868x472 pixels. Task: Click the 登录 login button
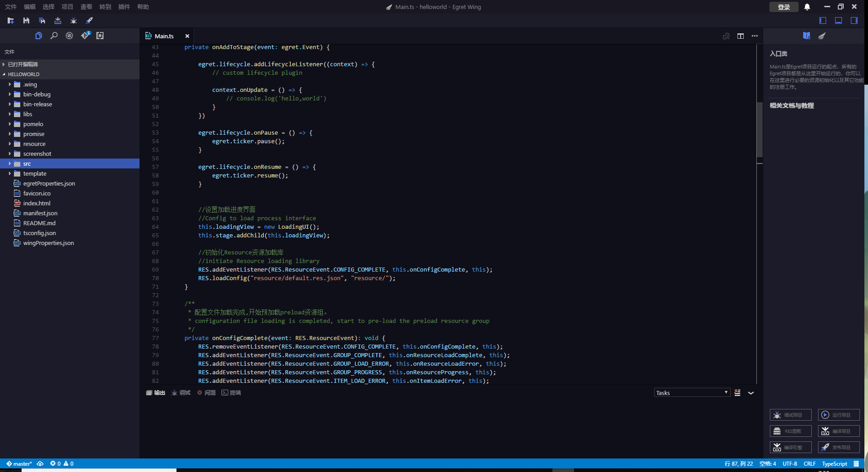coord(784,7)
